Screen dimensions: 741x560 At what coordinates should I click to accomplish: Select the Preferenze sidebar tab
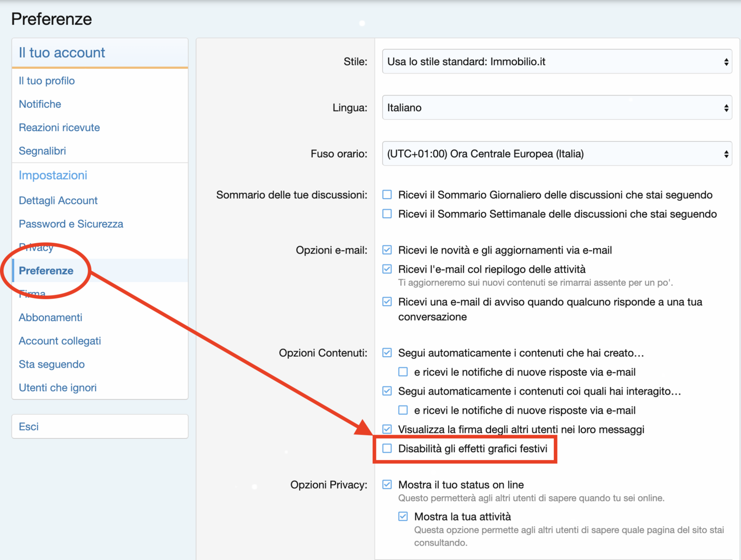tap(46, 271)
